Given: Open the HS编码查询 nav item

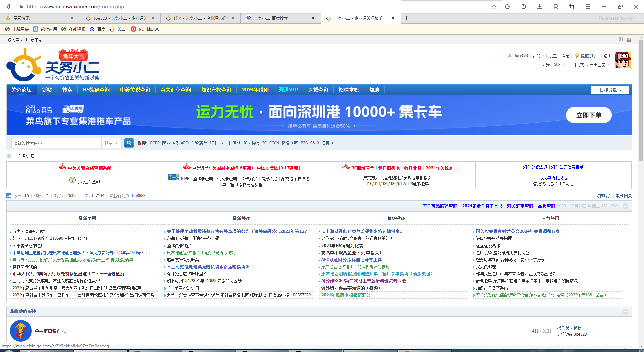Looking at the screenshot, I should (x=96, y=90).
